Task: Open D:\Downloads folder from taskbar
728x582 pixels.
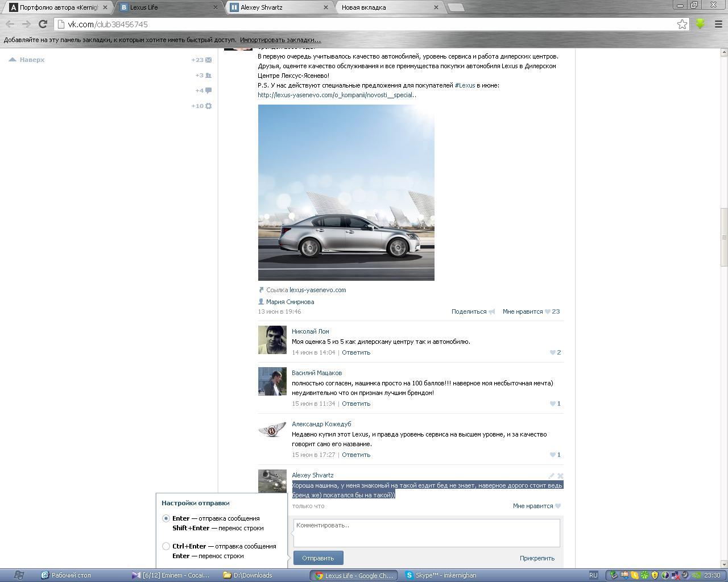Action: [x=248, y=575]
